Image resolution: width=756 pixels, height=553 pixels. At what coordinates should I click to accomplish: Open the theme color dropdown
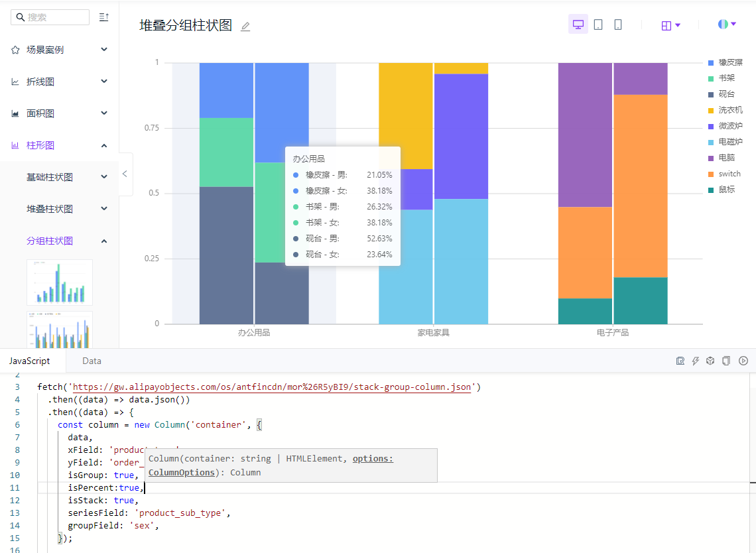coord(727,24)
